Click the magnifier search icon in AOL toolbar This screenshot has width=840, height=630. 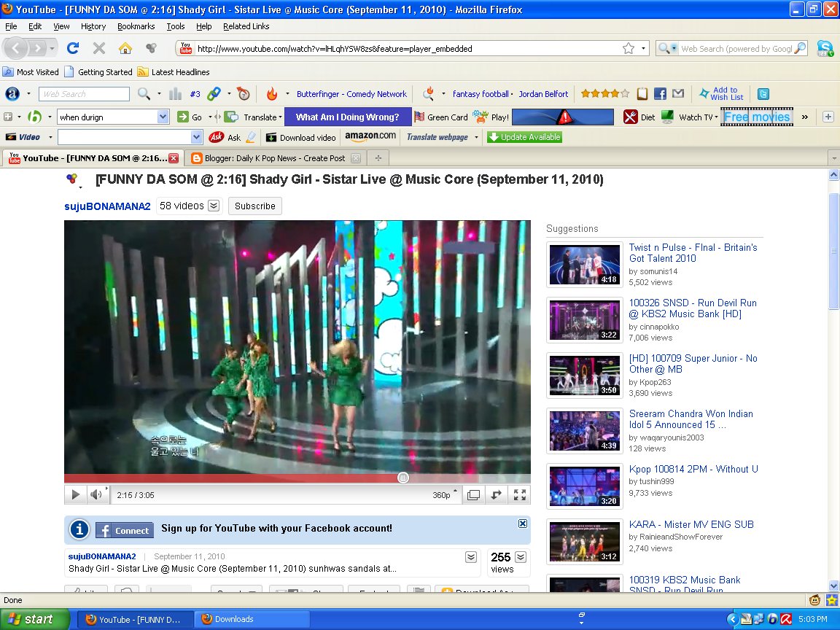(x=144, y=94)
